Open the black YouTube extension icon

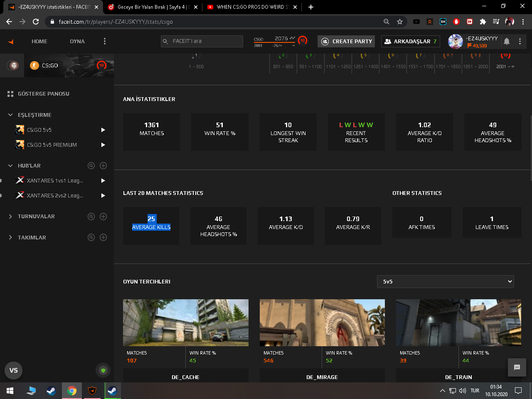pos(416,22)
